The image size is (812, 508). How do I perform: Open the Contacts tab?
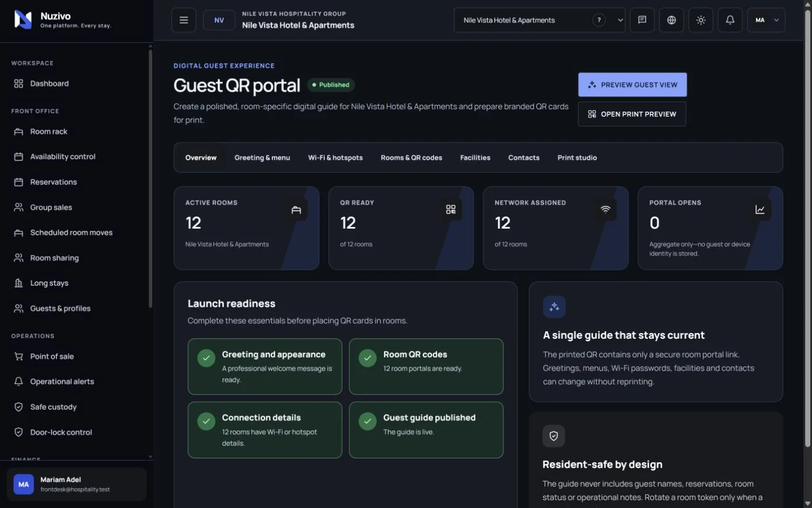524,157
